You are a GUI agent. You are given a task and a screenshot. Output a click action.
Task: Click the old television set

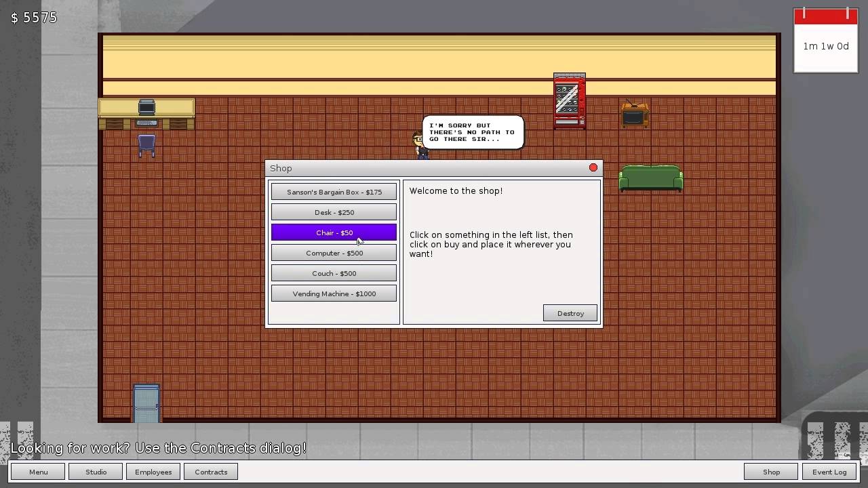634,114
